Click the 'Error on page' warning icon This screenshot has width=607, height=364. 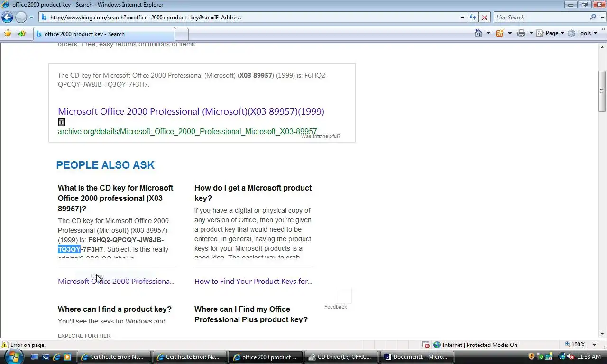click(5, 345)
